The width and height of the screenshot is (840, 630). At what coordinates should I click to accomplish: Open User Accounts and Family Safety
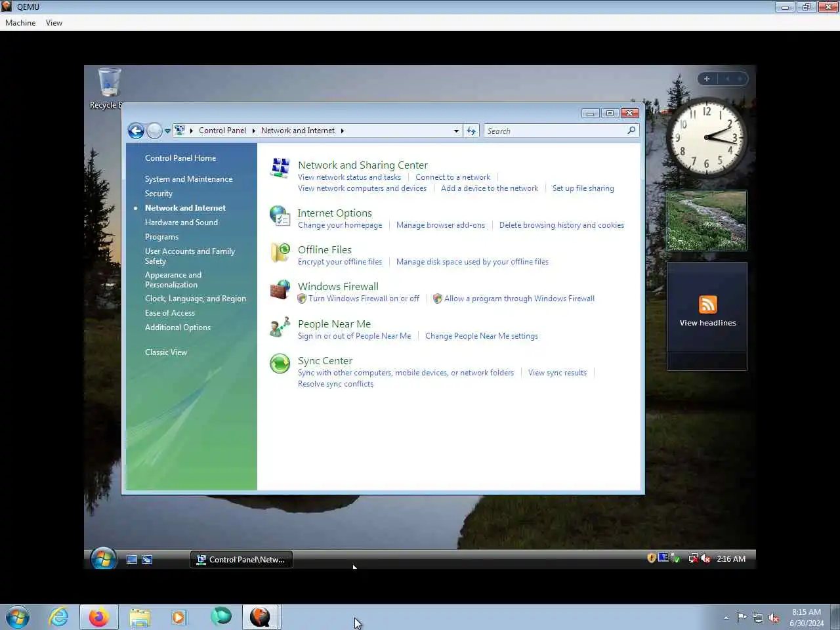[x=190, y=256]
